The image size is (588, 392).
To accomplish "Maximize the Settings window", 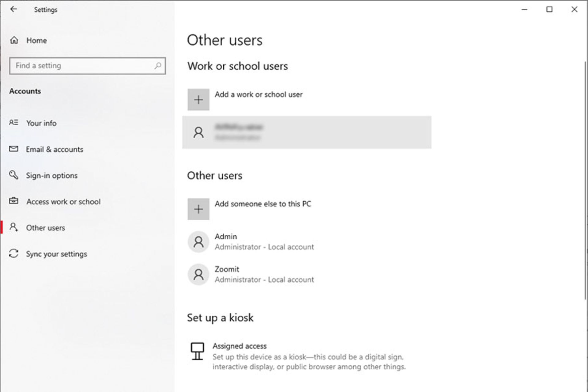I will click(549, 9).
